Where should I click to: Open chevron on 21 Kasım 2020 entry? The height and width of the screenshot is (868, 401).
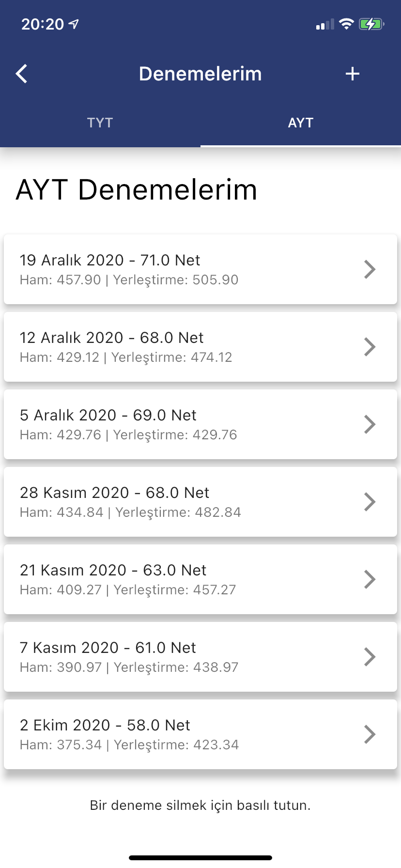[x=370, y=579]
